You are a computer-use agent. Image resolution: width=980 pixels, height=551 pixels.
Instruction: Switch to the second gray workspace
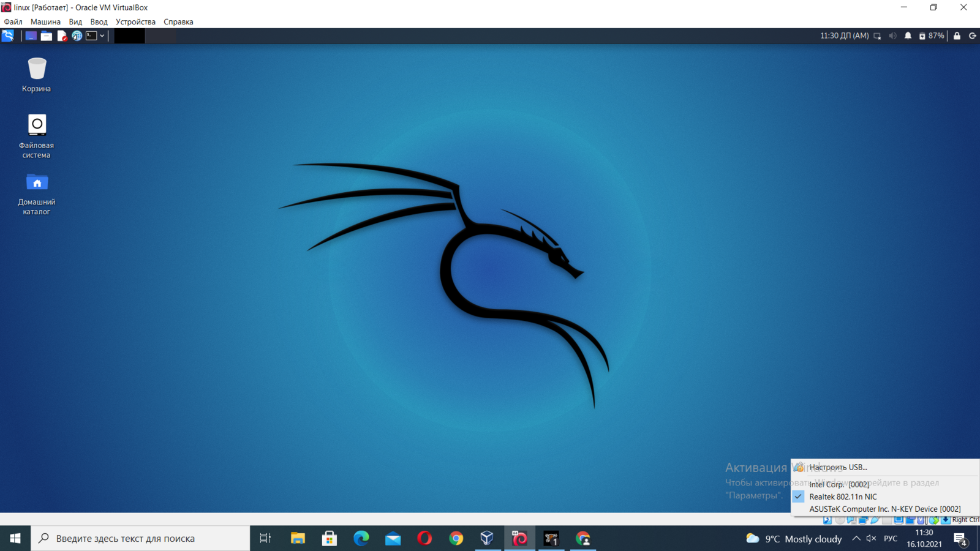(x=161, y=36)
